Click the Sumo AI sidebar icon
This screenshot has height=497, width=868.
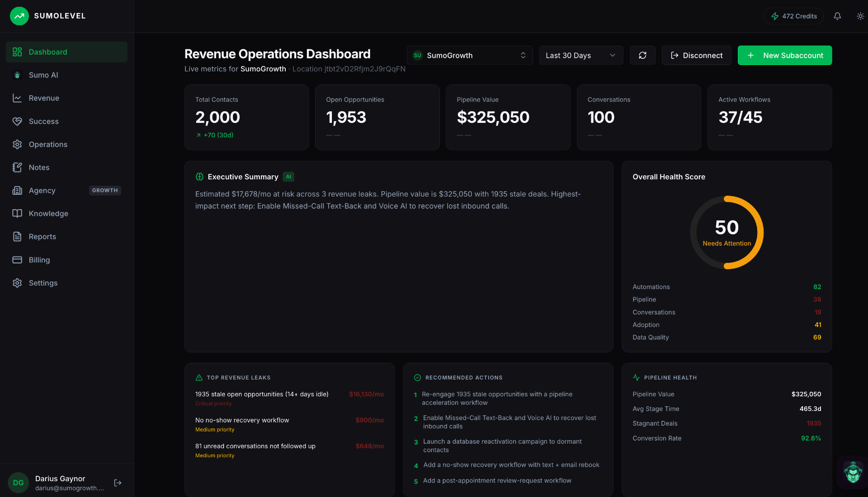tap(17, 75)
